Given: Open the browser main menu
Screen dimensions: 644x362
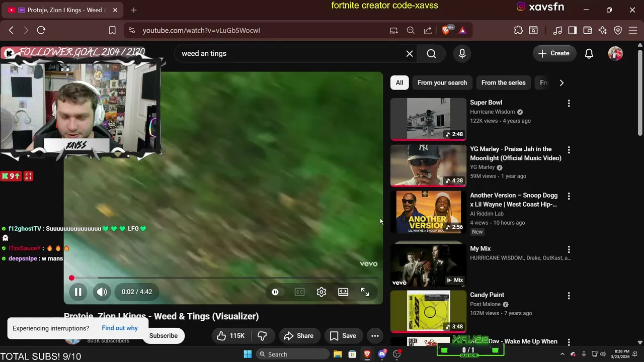Looking at the screenshot, I should click(x=633, y=30).
